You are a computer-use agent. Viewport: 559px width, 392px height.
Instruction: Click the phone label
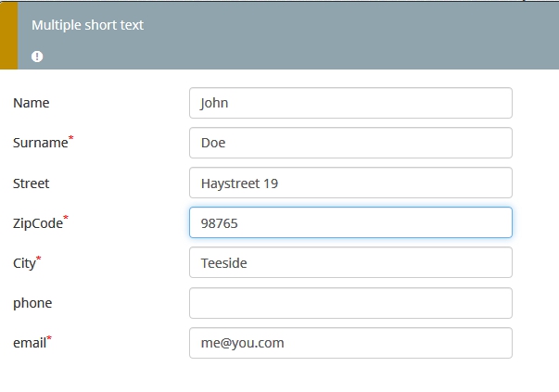(x=32, y=303)
